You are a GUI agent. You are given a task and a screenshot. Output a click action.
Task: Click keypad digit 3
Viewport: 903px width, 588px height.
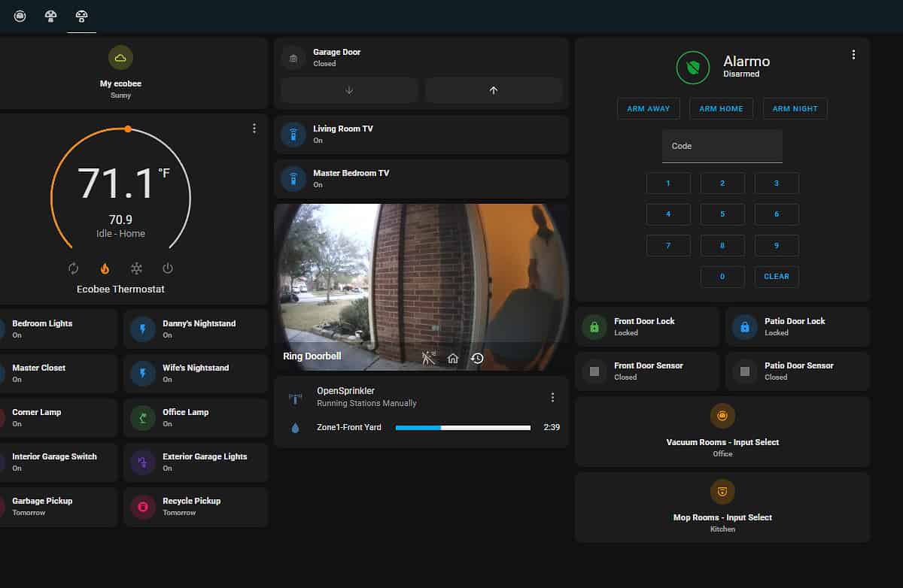(x=777, y=183)
